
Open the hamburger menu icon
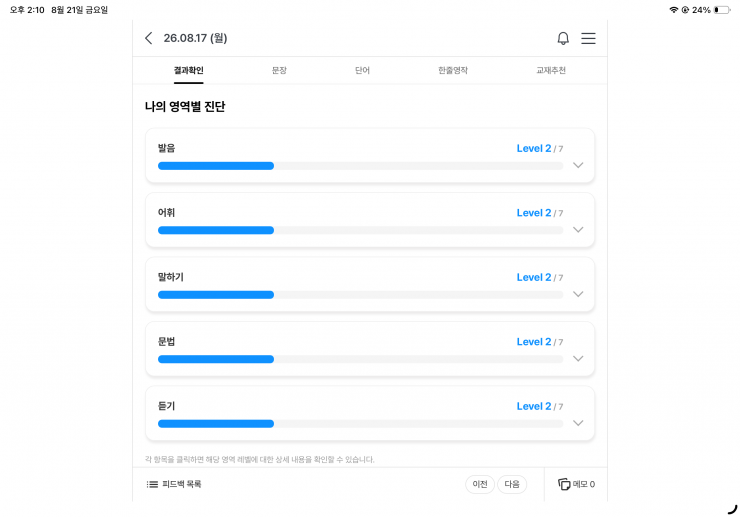click(588, 38)
